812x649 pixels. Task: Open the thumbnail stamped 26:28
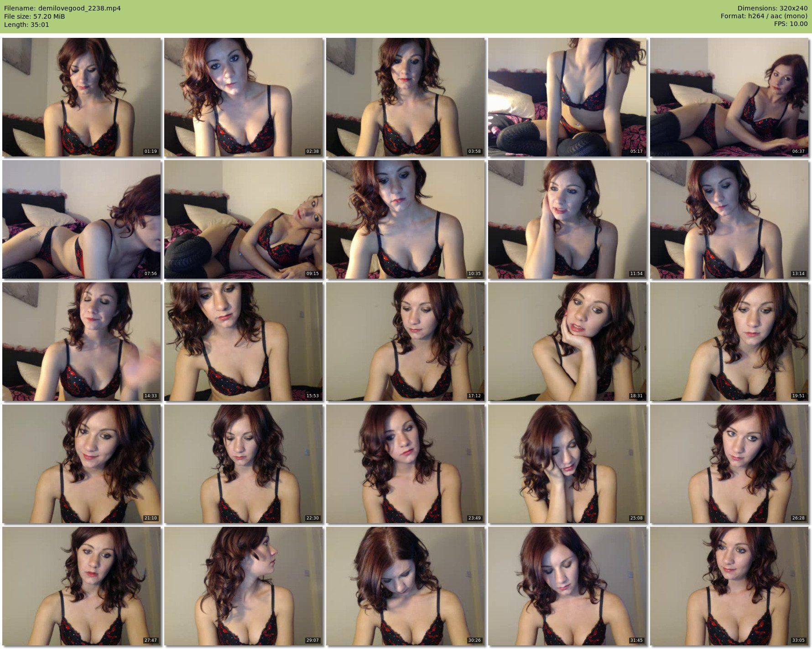pos(729,464)
